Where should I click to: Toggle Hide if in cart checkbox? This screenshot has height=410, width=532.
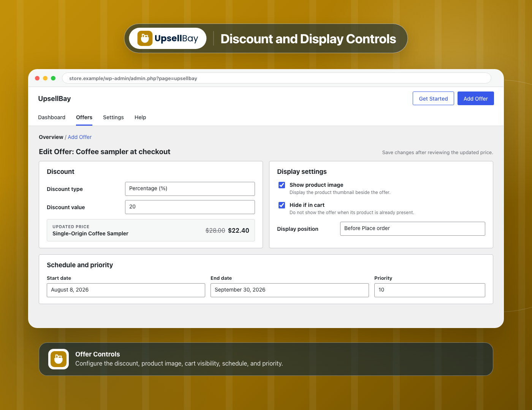click(282, 205)
